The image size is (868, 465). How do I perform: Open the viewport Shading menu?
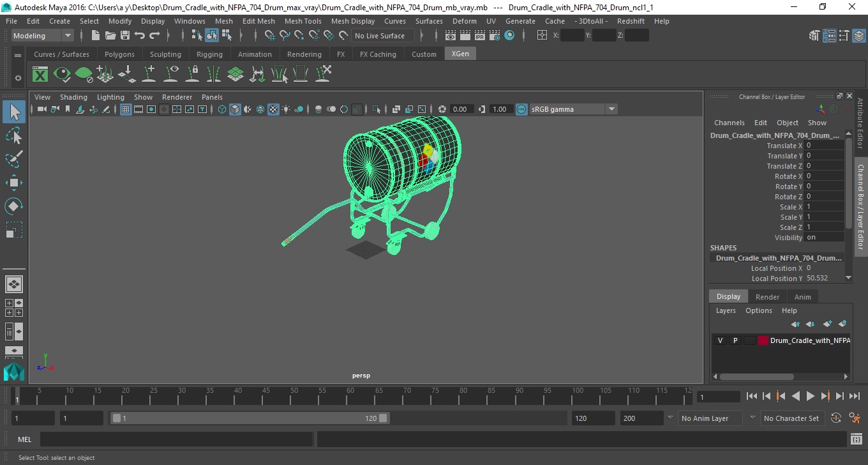(73, 97)
